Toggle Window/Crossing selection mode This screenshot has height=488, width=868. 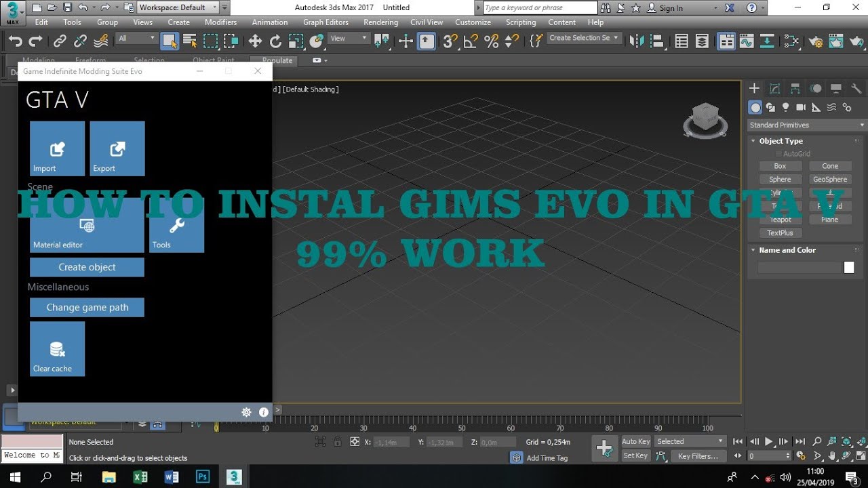231,41
